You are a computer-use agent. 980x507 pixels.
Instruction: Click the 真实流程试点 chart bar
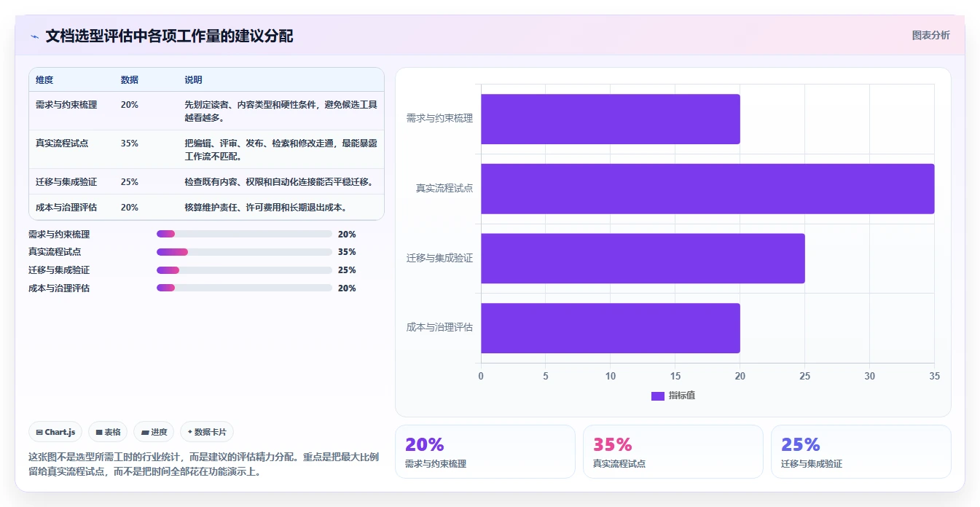coord(707,189)
